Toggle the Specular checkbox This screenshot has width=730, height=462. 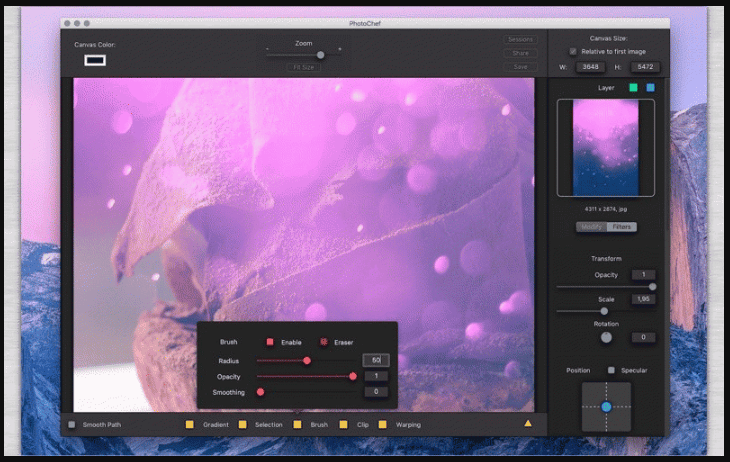click(611, 370)
